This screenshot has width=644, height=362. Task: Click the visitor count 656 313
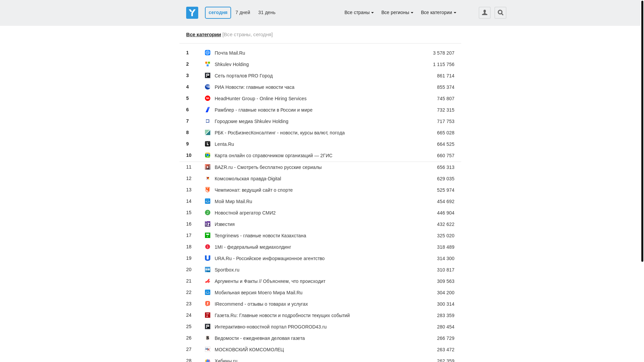[445, 167]
